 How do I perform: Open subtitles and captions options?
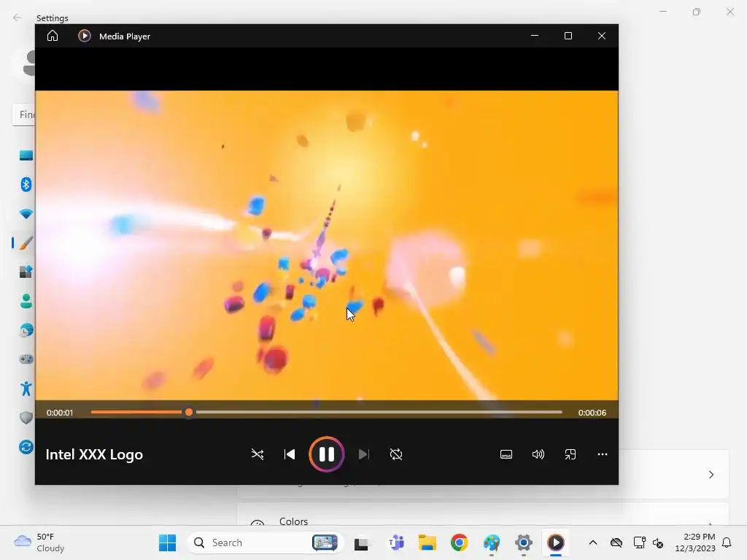coord(506,454)
